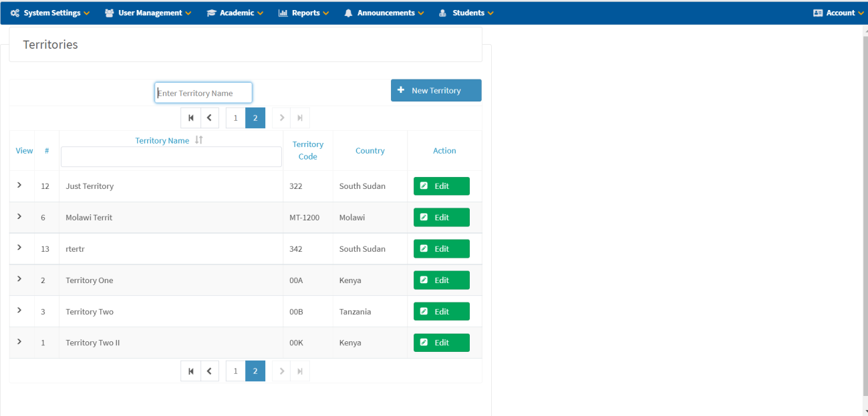Viewport: 868px width, 416px height.
Task: Expand the Just Territory row details
Action: point(19,185)
